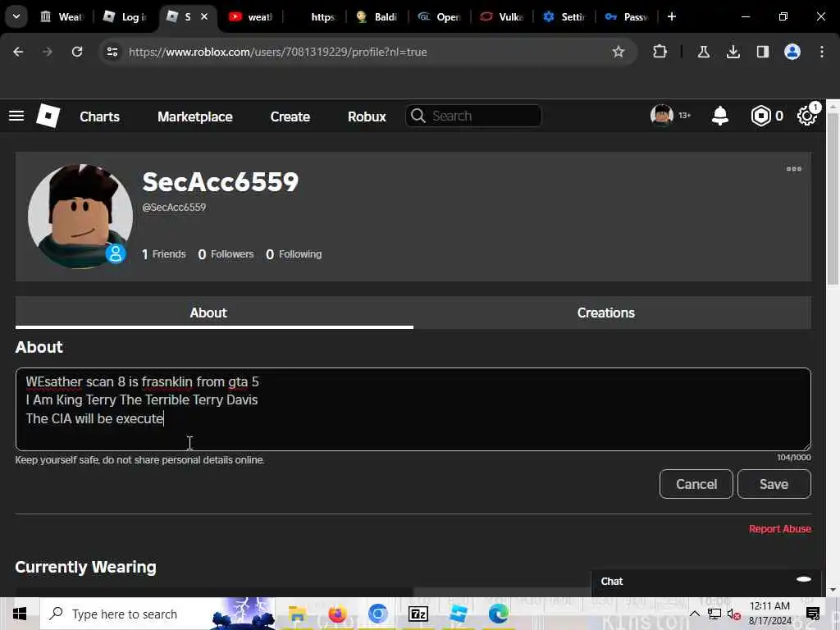Click the muted volume tray icon

(734, 614)
